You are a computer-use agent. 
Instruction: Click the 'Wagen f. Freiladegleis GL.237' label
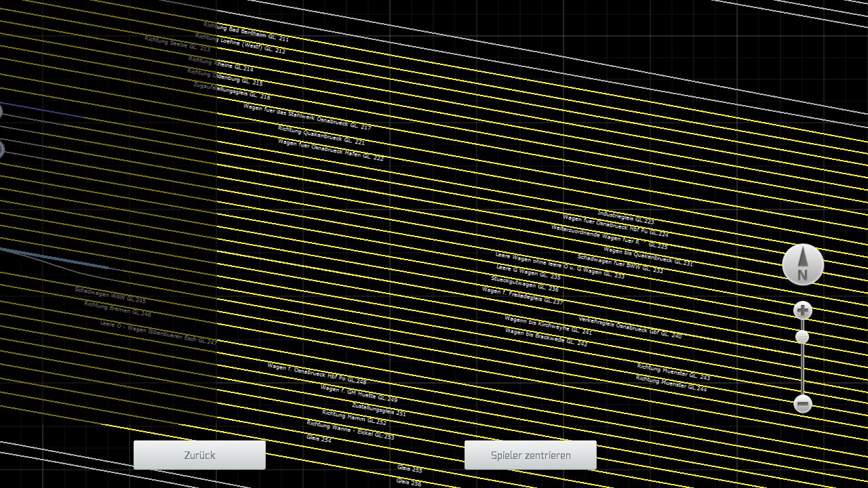click(522, 296)
